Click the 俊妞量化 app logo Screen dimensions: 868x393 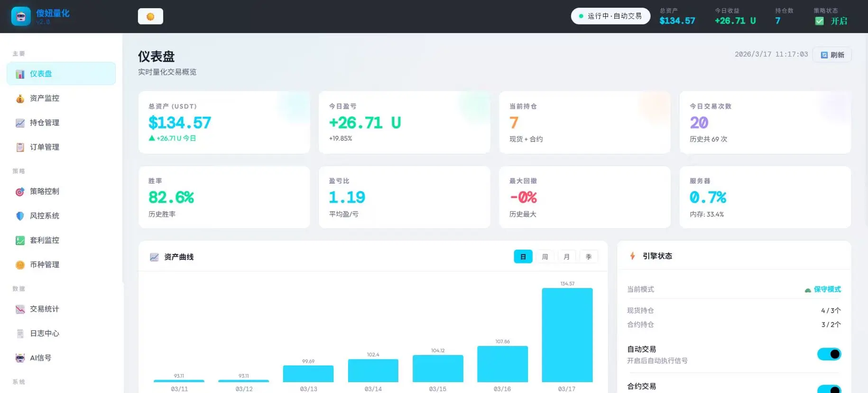coord(21,16)
